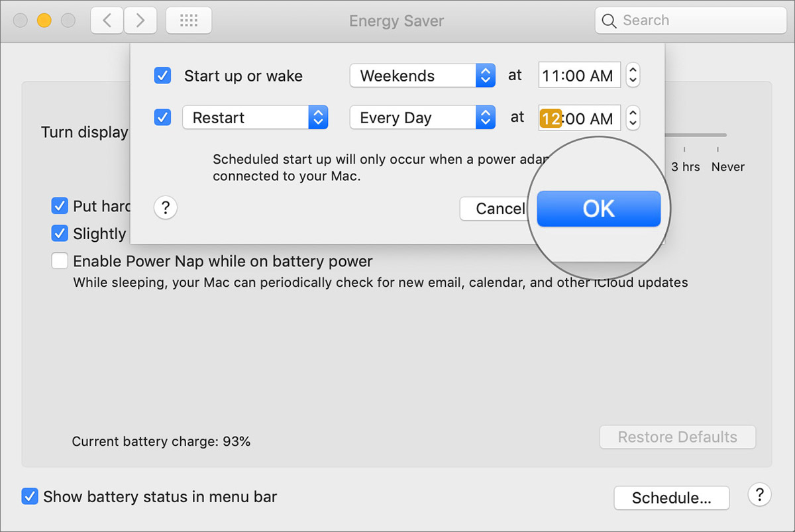Screen dimensions: 795x532
Task: Uncheck the Restart schedule checkbox
Action: pyautogui.click(x=162, y=118)
